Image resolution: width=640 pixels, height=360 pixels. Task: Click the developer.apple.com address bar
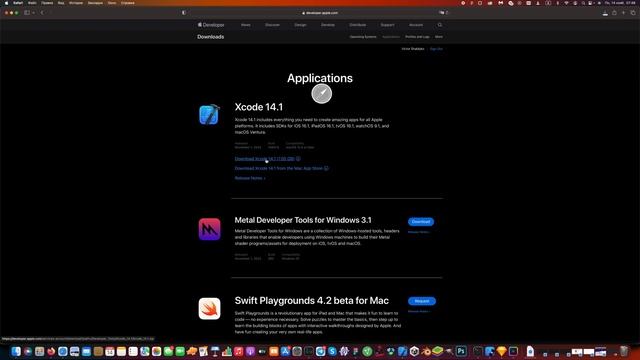click(x=320, y=13)
